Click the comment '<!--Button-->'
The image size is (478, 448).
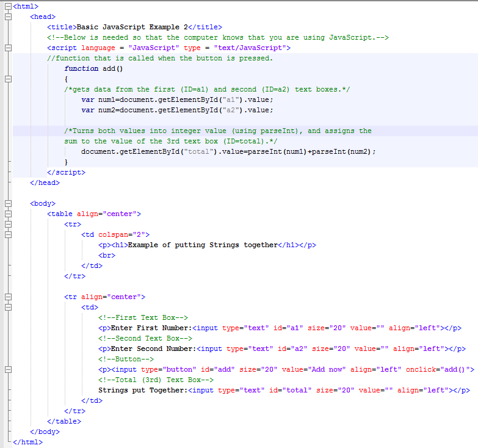[126, 359]
